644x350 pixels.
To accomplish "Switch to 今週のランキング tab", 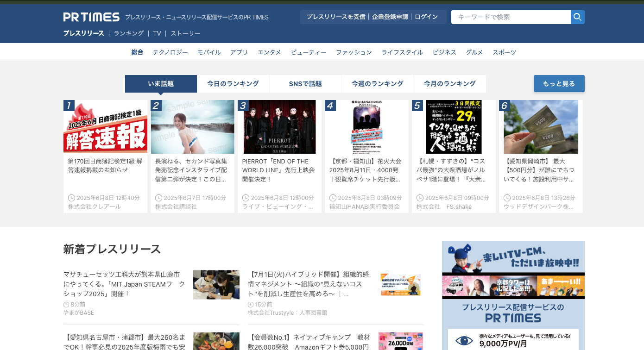I will pos(378,84).
